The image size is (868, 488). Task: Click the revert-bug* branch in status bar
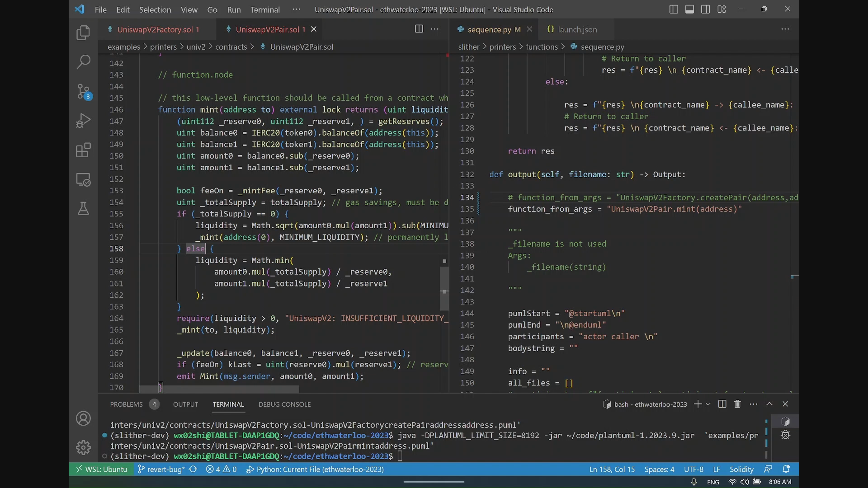[161, 469]
